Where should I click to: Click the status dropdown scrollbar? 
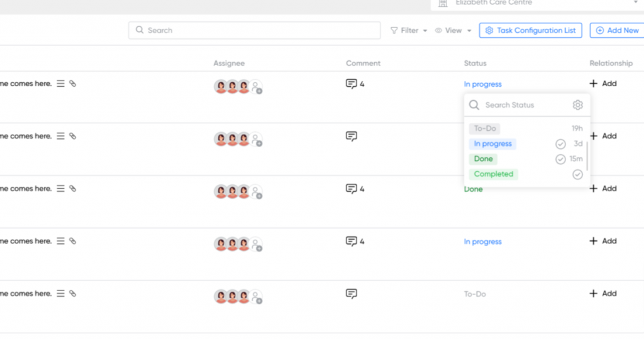point(587,156)
